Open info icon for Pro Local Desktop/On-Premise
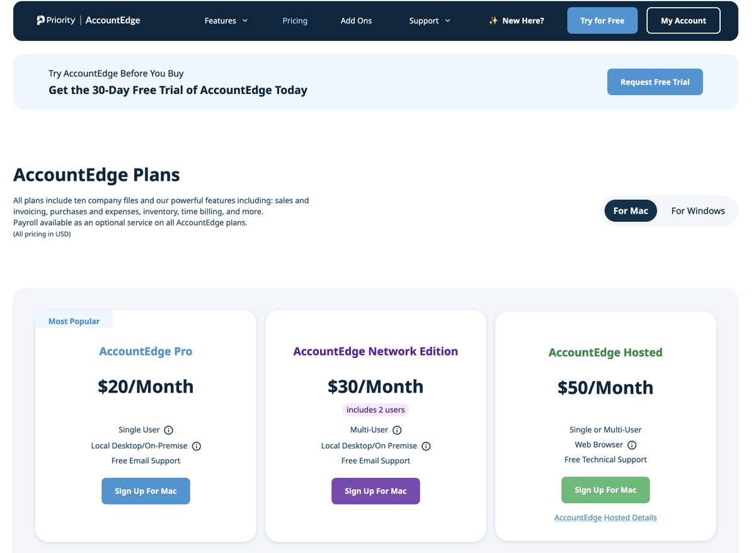This screenshot has height=553, width=756. 196,446
